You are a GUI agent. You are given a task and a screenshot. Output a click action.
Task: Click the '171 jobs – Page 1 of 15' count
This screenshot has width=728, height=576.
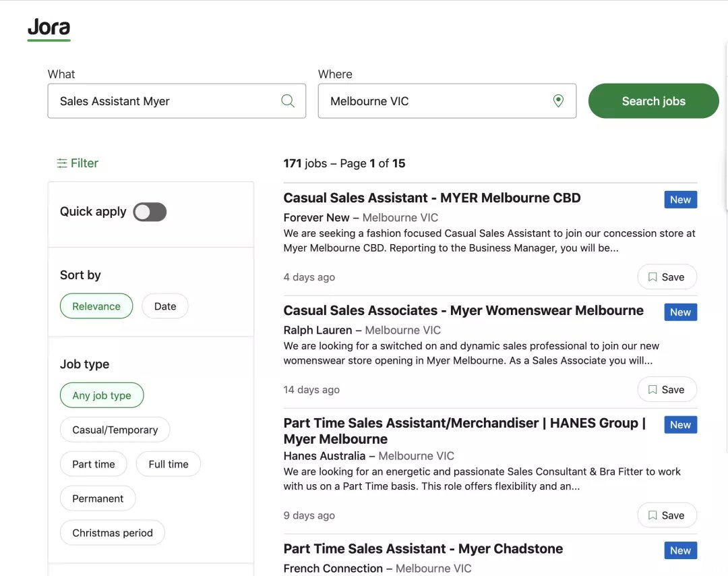point(344,163)
